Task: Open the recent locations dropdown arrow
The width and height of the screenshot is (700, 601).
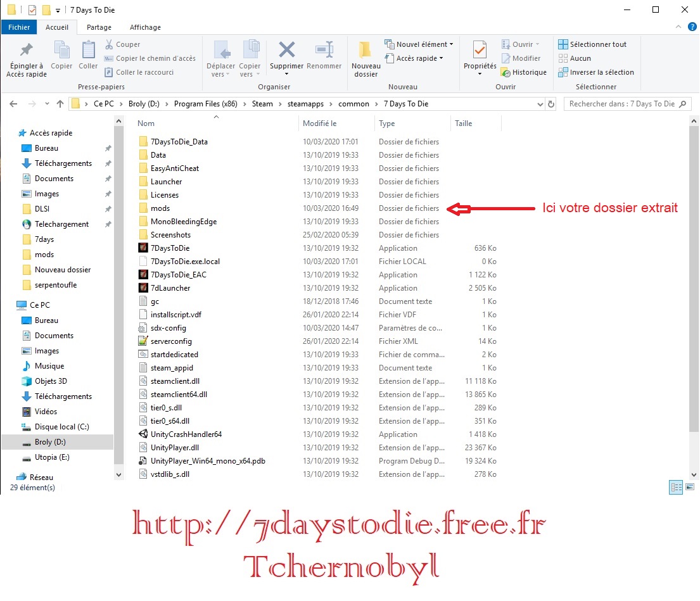Action: pyautogui.click(x=47, y=104)
